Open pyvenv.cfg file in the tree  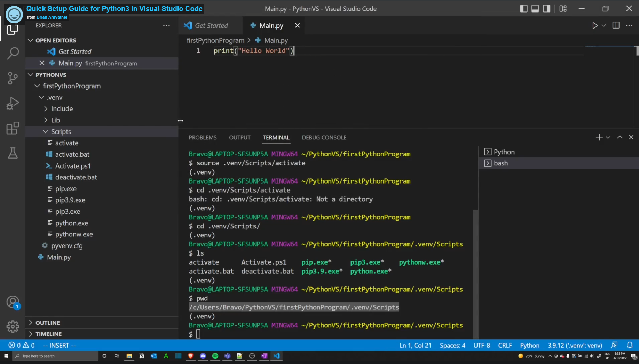click(x=67, y=246)
